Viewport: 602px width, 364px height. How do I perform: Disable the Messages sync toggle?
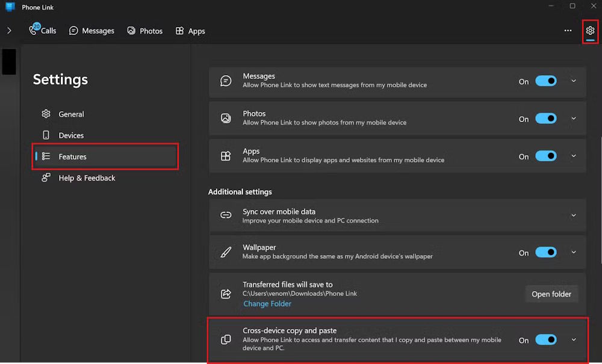point(546,81)
